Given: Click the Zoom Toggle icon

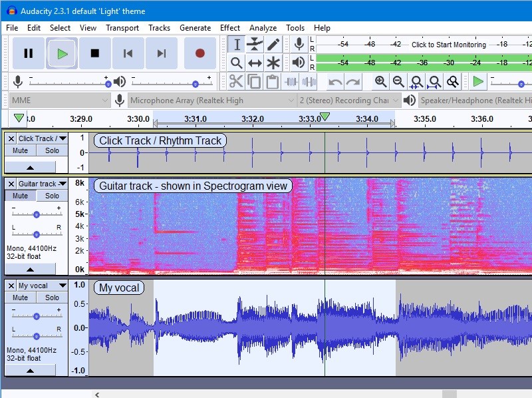Looking at the screenshot, I should click(x=453, y=82).
